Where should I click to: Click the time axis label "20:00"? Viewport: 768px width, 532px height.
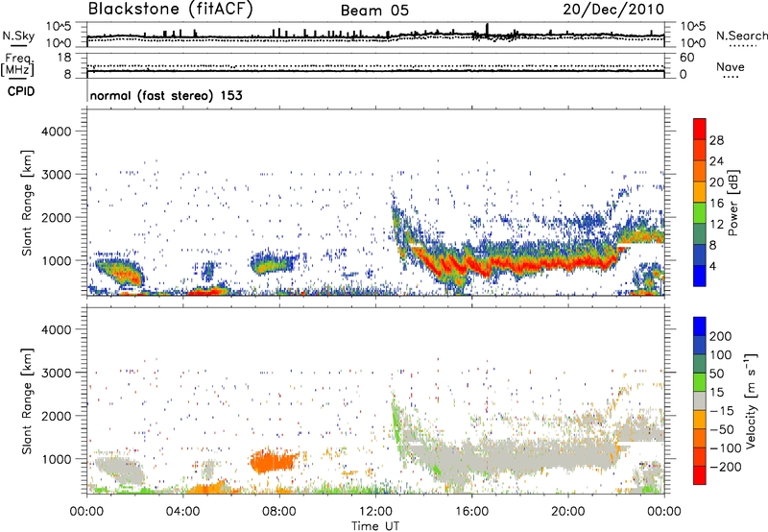click(x=567, y=512)
